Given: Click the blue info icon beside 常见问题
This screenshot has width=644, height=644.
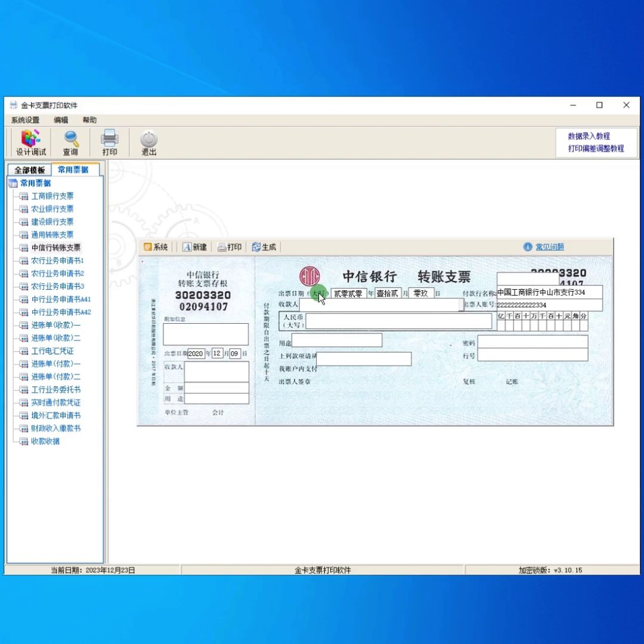Looking at the screenshot, I should point(528,247).
